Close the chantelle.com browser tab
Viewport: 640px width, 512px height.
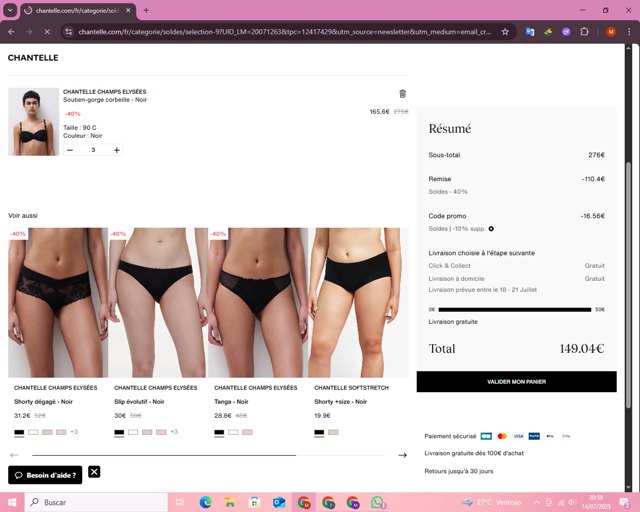coord(128,11)
